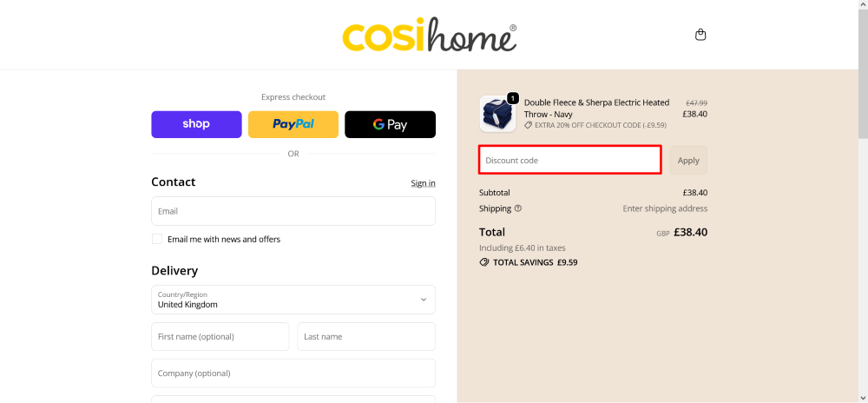Click the TOTAL SAVINGS £9.59 text
Viewport: 868px width, 403px height.
536,262
